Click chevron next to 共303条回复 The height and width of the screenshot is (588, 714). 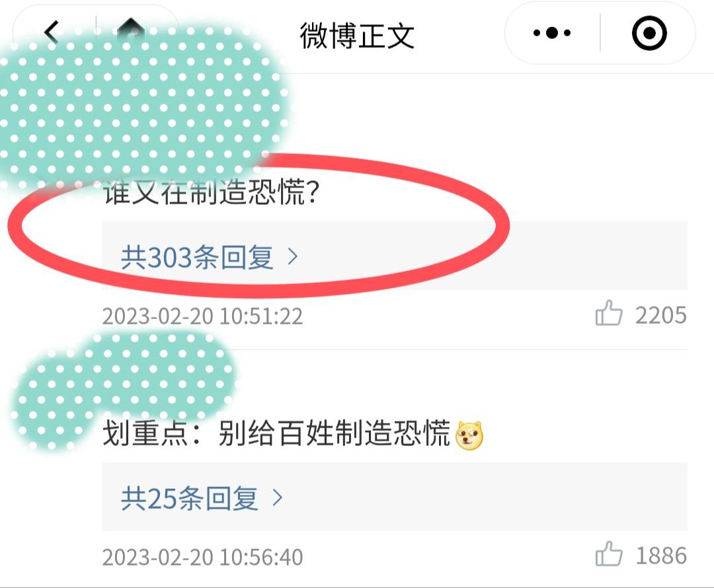tap(293, 257)
